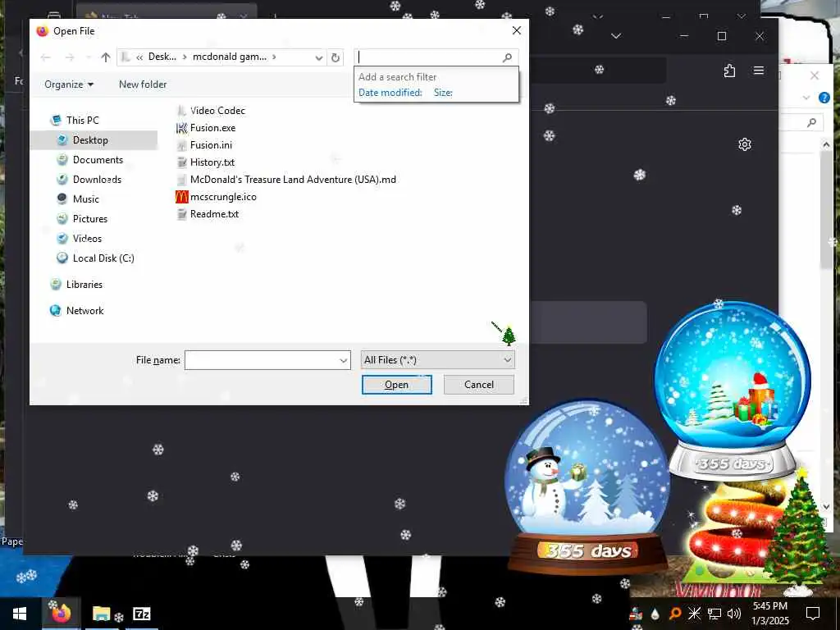
Task: Click the Fusion.exe application icon
Action: pyautogui.click(x=181, y=127)
